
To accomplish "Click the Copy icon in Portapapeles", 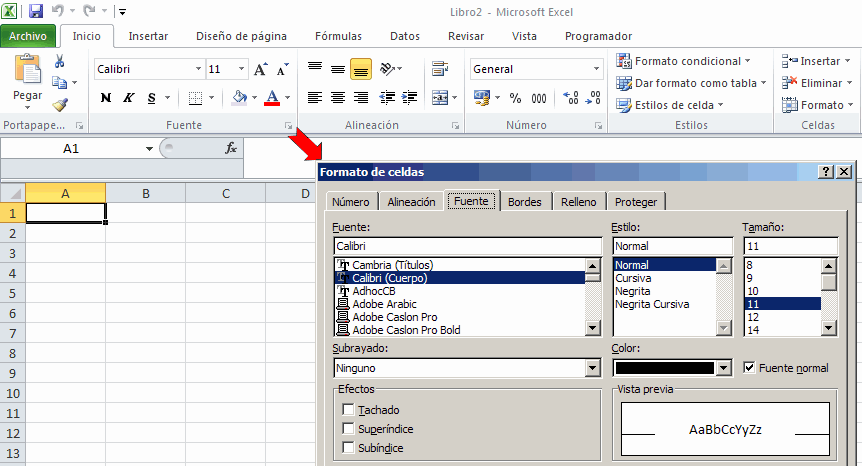I will [x=59, y=82].
